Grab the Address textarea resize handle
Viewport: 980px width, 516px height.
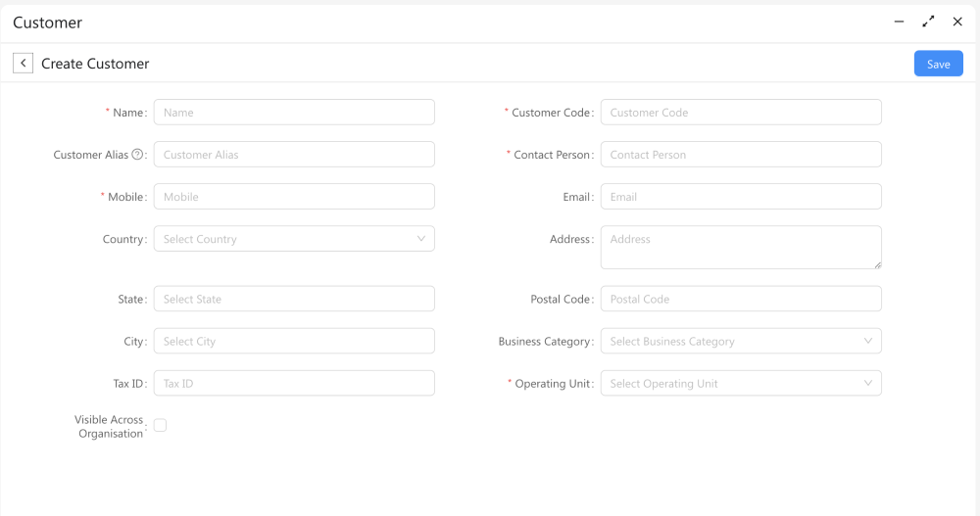pyautogui.click(x=877, y=264)
